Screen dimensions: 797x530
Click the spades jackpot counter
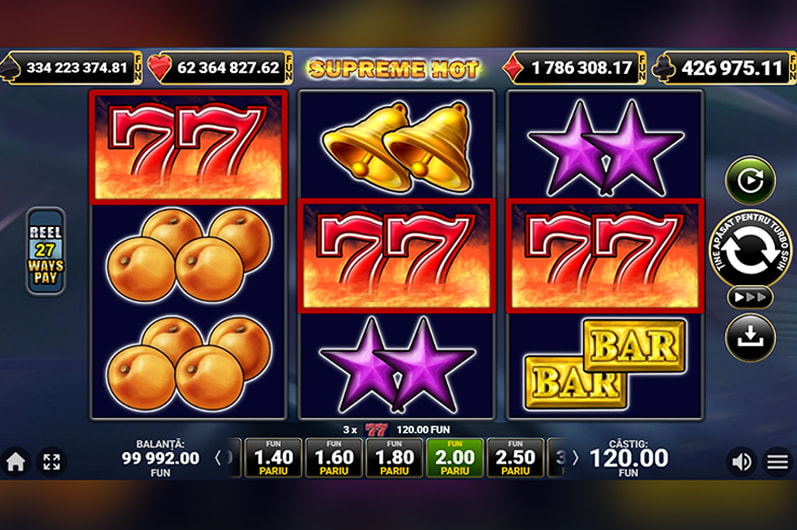click(x=71, y=68)
